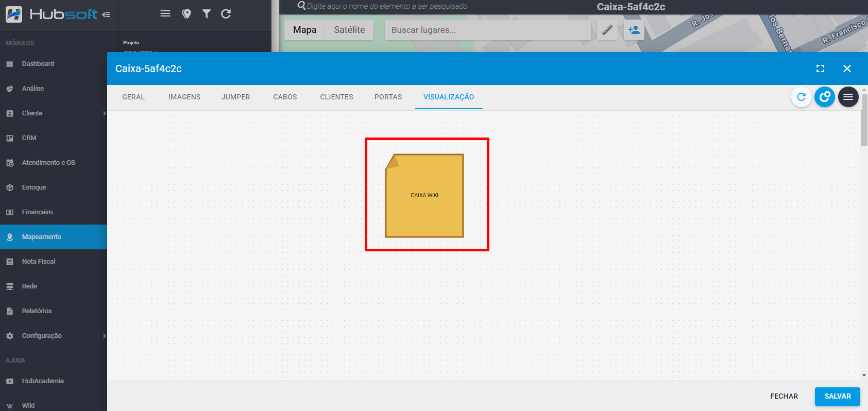Switch to the CLIENTES tab

pyautogui.click(x=336, y=97)
